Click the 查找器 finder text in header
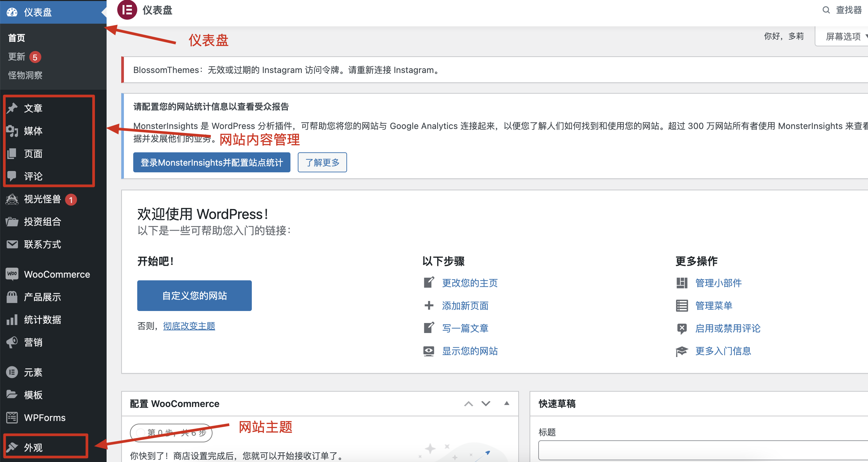The height and width of the screenshot is (462, 868). pos(848,10)
